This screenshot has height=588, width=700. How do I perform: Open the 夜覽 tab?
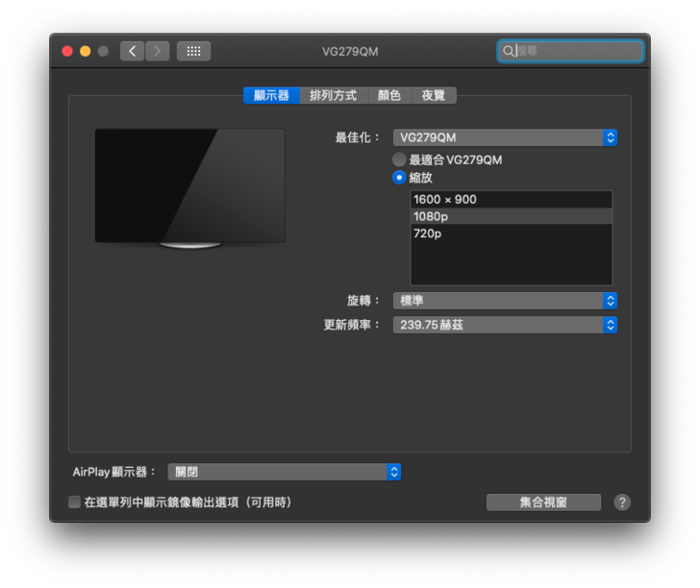434,96
